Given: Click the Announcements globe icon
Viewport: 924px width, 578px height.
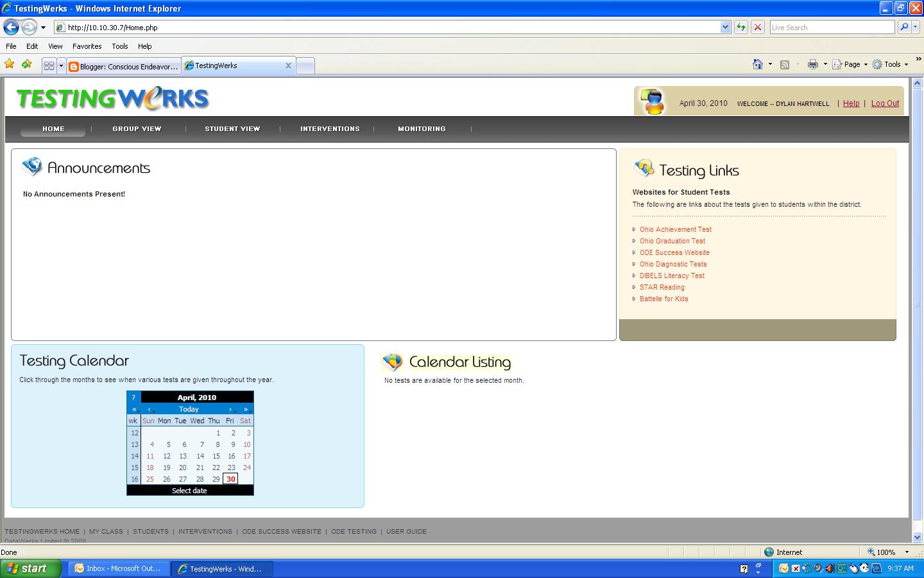Looking at the screenshot, I should click(x=31, y=167).
